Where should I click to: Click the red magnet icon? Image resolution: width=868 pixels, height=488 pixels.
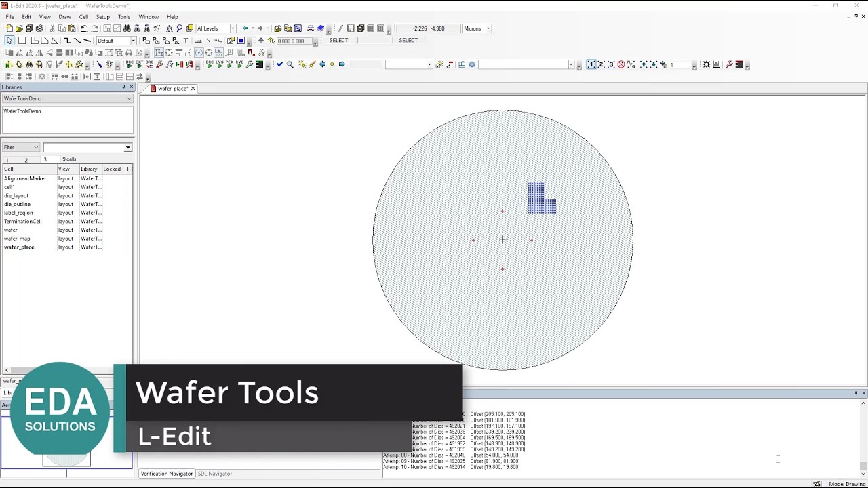[250, 52]
